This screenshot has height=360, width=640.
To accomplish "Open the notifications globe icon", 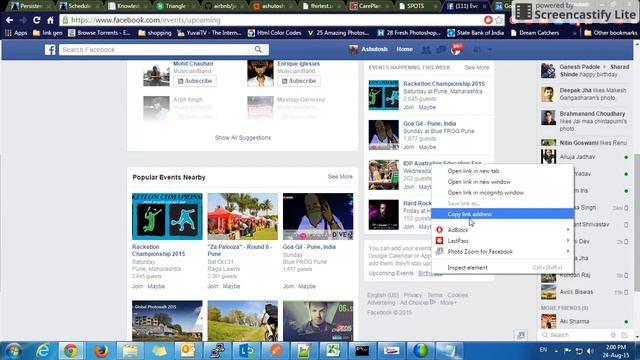I will point(457,49).
